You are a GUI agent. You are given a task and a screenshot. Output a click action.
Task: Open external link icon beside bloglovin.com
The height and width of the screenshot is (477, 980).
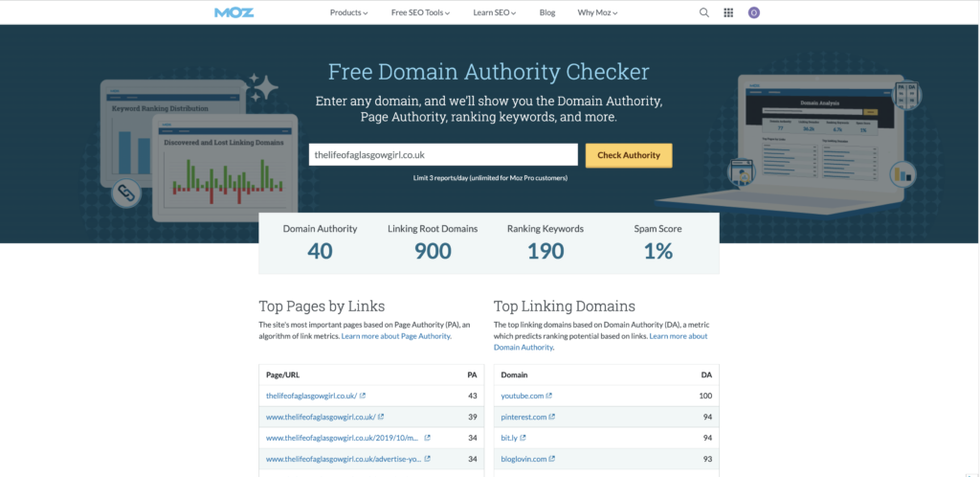[552, 459]
